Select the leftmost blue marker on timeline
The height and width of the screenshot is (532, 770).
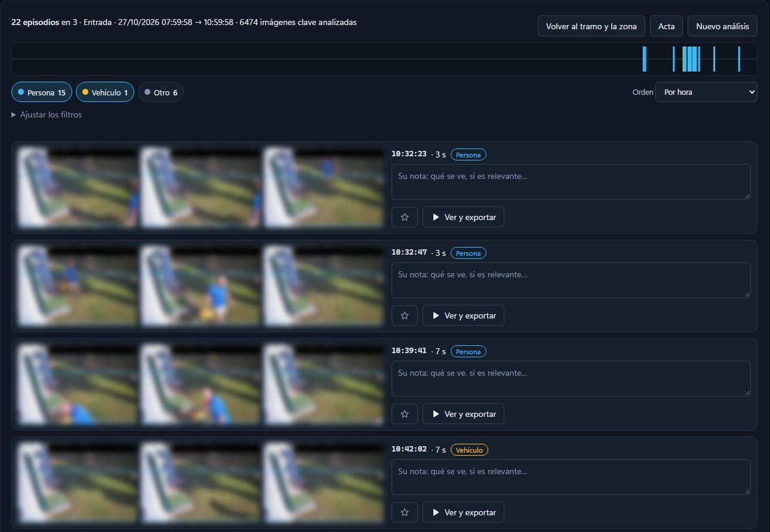pos(644,59)
